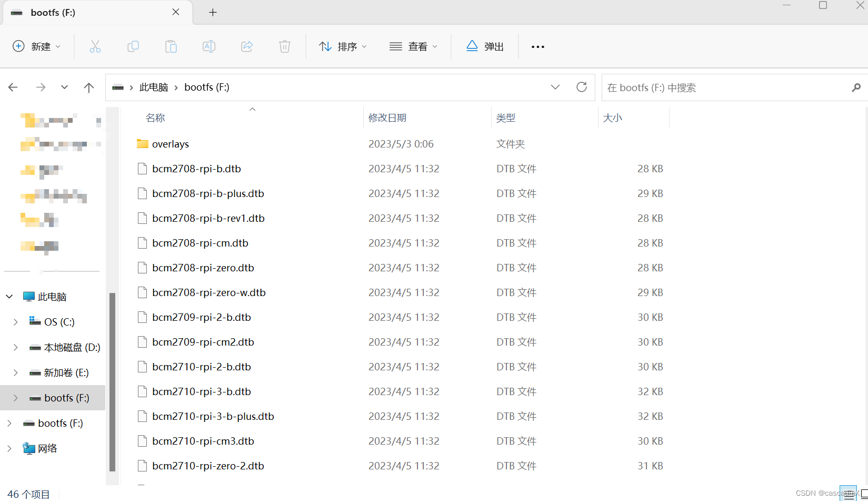Sort by 类型 column header

coord(506,118)
